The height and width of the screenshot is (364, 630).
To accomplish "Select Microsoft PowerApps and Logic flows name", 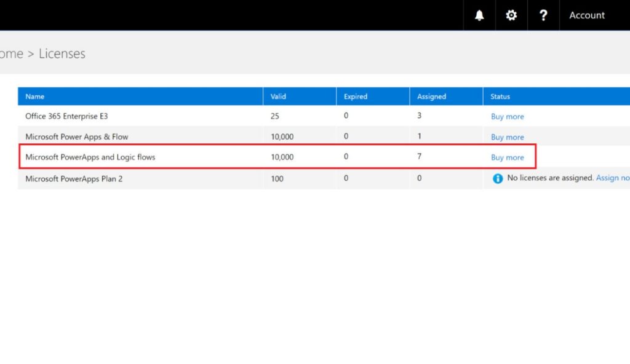I will [90, 157].
